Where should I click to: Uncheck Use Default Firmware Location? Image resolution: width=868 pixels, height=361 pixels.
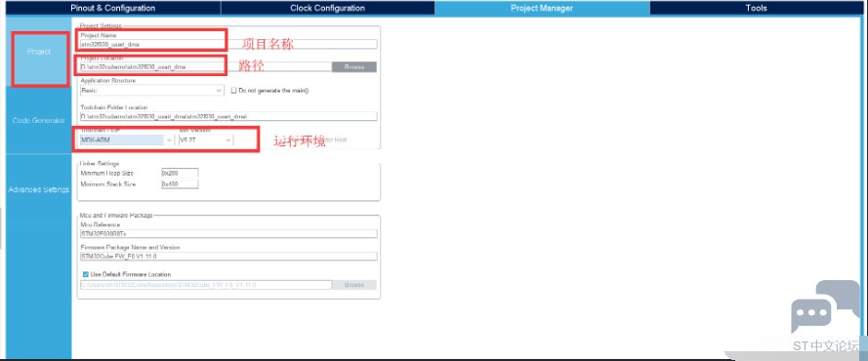tap(85, 274)
